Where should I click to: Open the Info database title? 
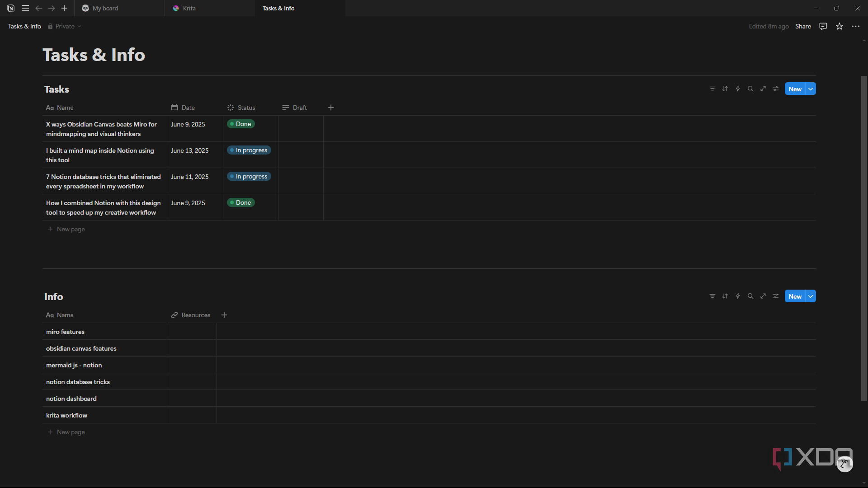tap(54, 296)
